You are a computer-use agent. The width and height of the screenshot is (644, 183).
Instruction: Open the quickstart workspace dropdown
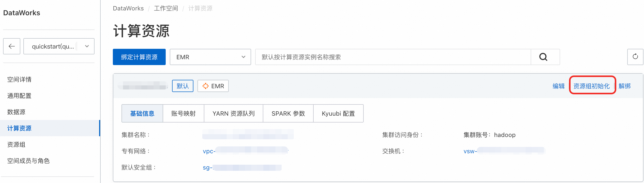click(59, 46)
